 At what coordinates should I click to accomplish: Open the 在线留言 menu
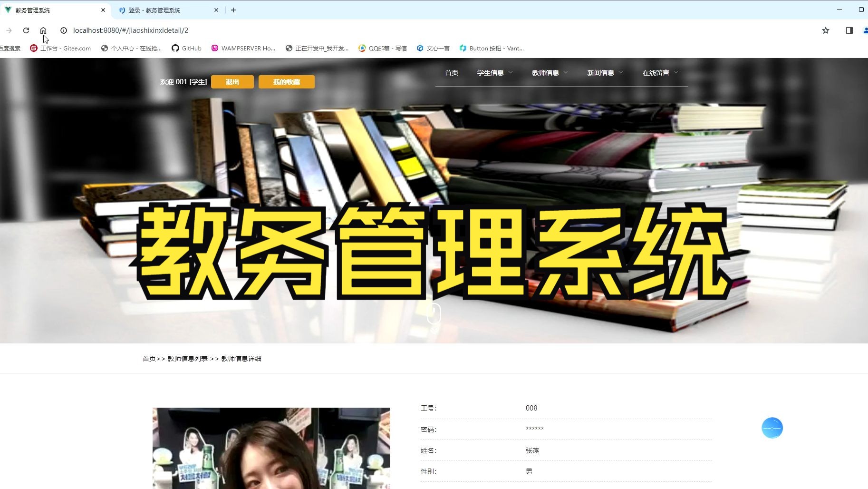click(656, 73)
